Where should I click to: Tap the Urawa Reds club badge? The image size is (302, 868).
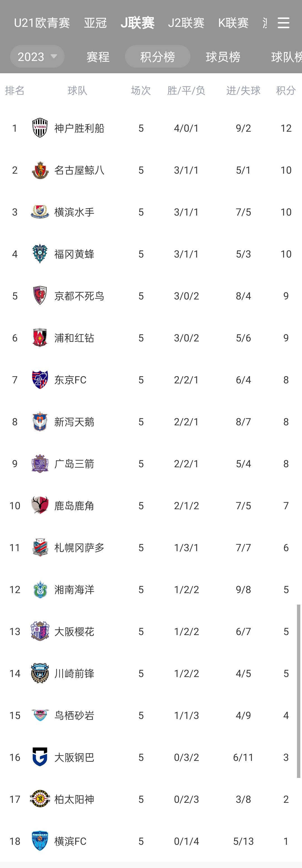(40, 338)
